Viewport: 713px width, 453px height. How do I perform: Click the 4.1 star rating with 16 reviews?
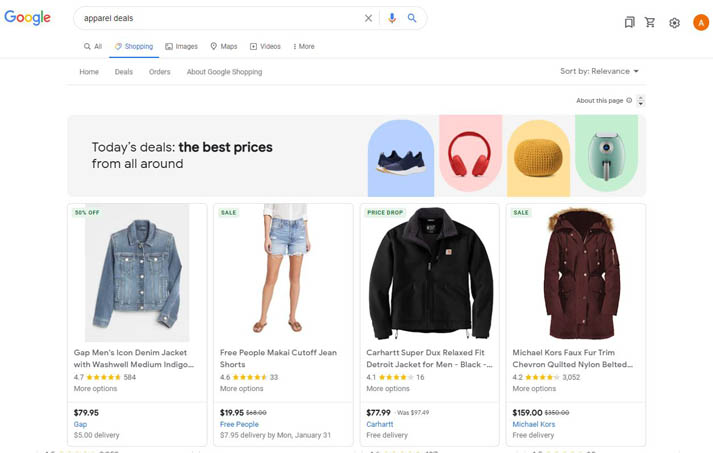click(x=395, y=377)
